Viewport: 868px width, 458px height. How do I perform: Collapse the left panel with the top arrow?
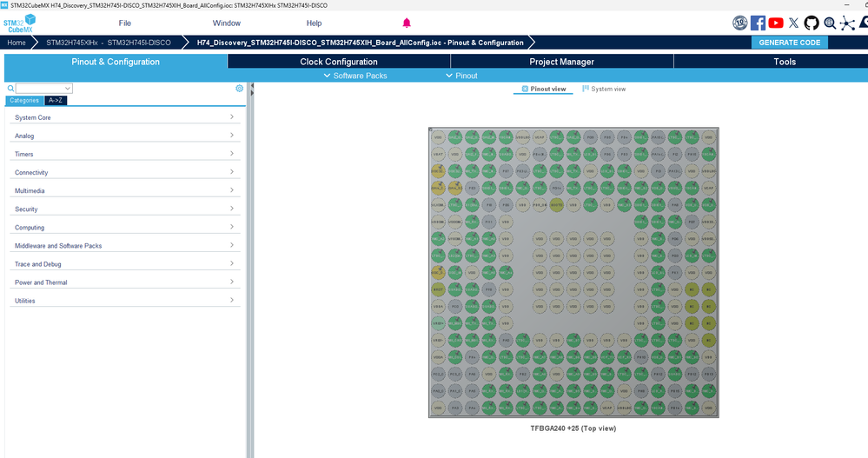[252, 86]
